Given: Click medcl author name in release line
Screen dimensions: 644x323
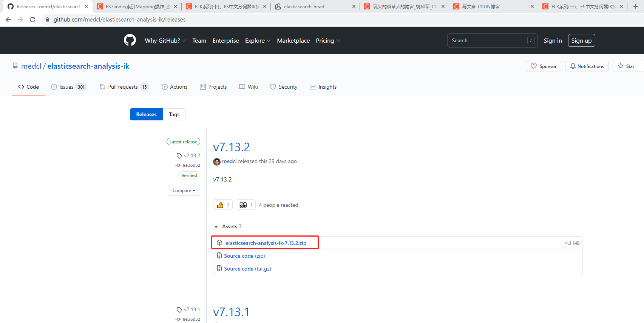Looking at the screenshot, I should [229, 161].
